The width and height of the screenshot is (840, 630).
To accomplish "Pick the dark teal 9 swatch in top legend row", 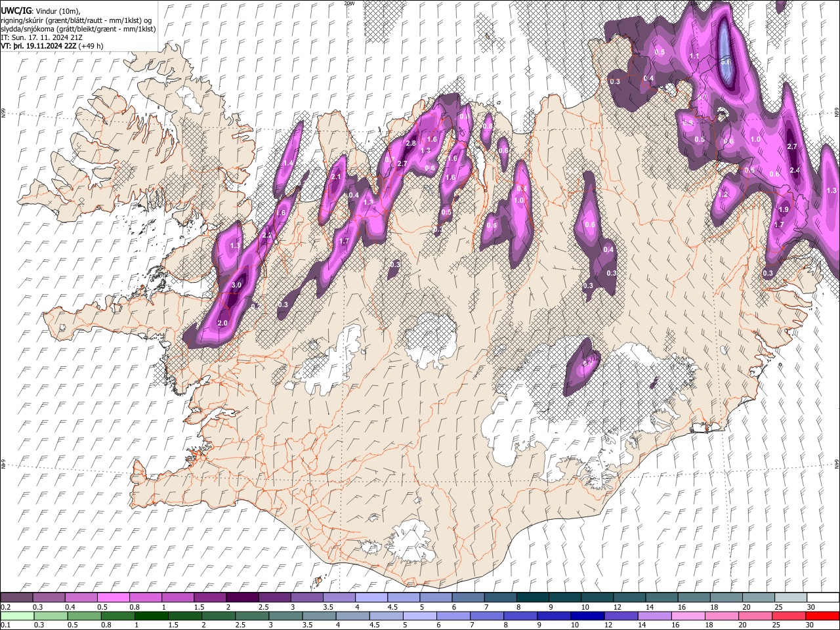I will point(565,598).
